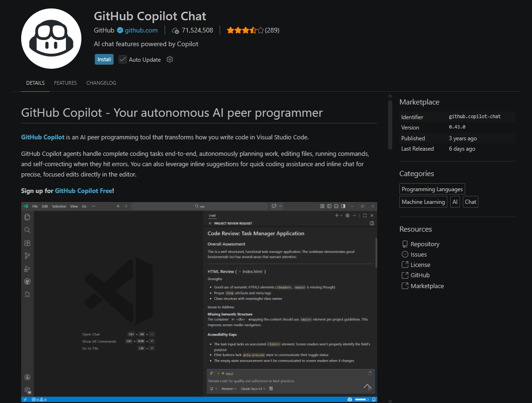Click the Marketplace section heading
Screen dimensions: 532x403
(x=420, y=102)
